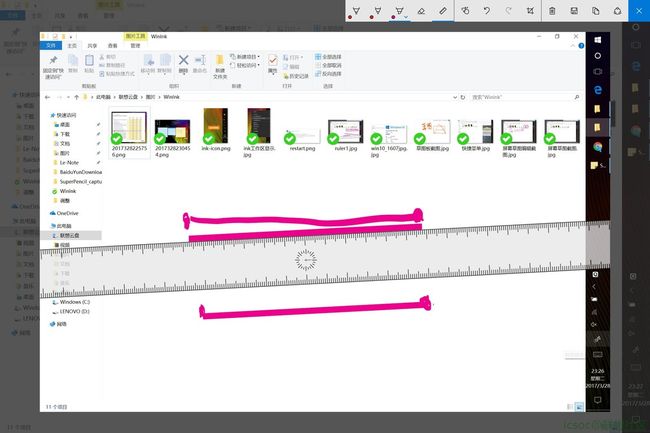Open the Action Center notification icon
The image size is (650, 433).
pos(597,400)
